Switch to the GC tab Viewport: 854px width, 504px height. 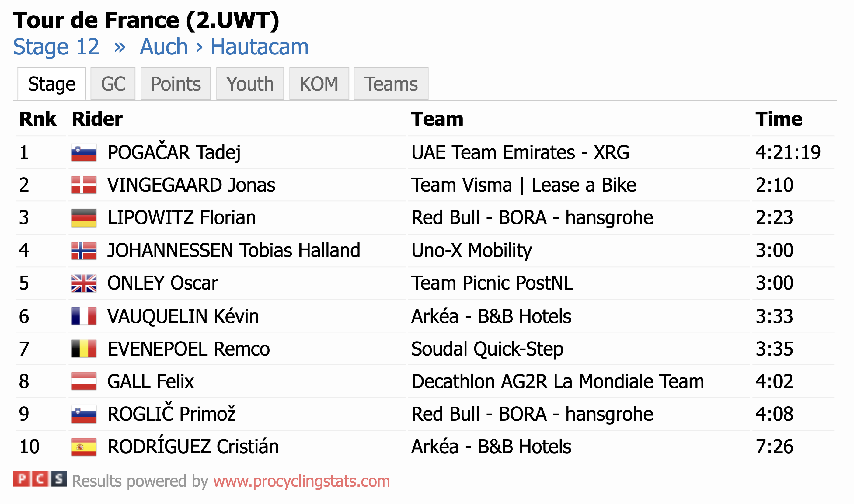(113, 84)
